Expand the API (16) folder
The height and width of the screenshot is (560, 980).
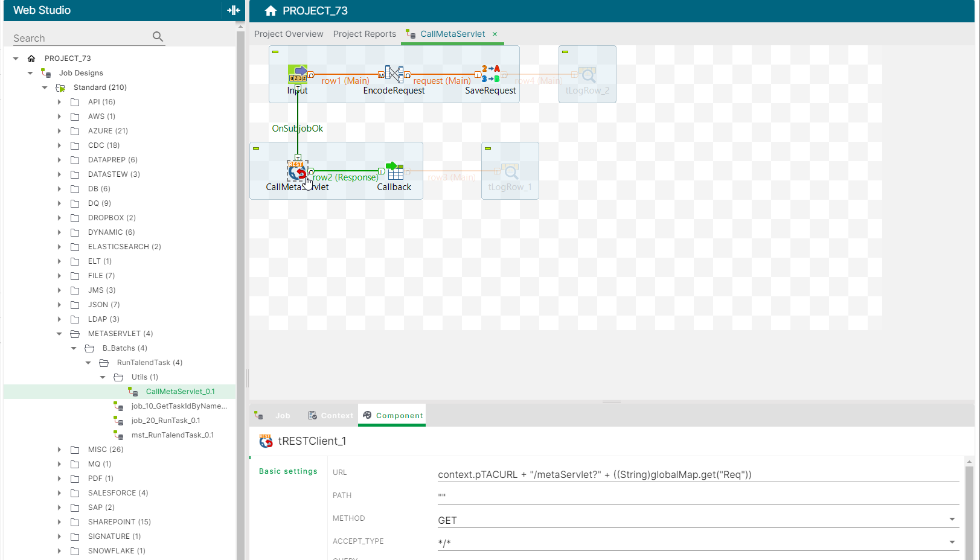pos(59,101)
